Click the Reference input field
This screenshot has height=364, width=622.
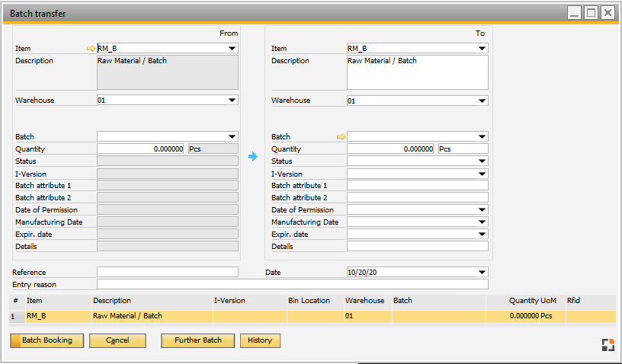167,272
